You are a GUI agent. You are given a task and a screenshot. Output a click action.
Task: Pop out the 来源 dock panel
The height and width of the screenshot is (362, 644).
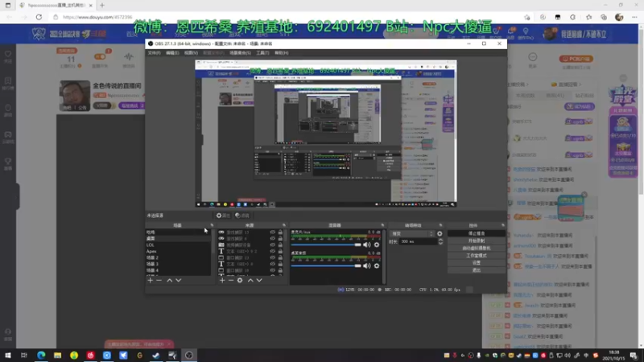point(284,225)
